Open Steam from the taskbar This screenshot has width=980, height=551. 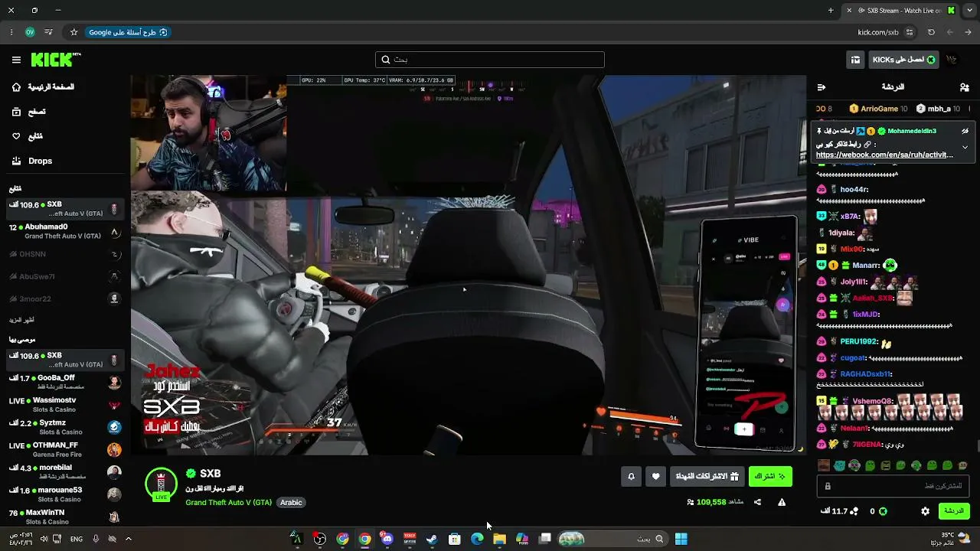[x=432, y=539]
